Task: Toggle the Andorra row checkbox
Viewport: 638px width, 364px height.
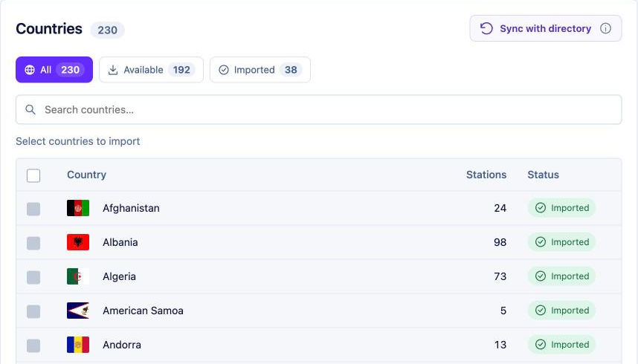Action: [x=33, y=345]
